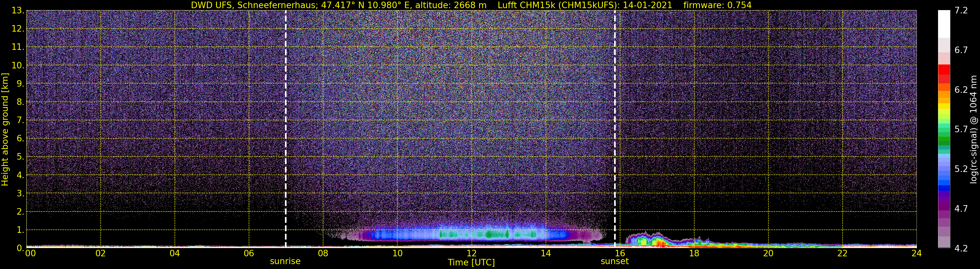Click the white dashed sunset marker line

point(615,129)
